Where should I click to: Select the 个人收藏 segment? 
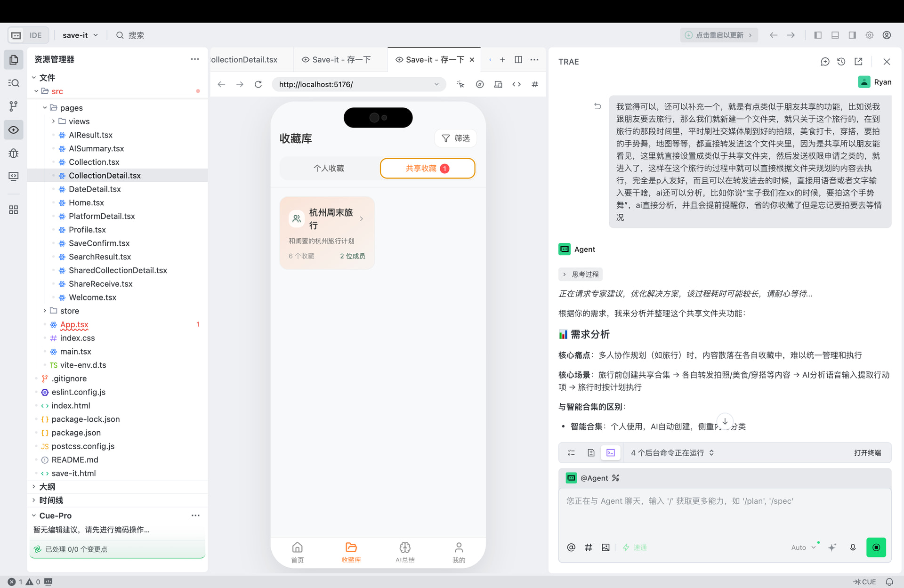pos(329,169)
